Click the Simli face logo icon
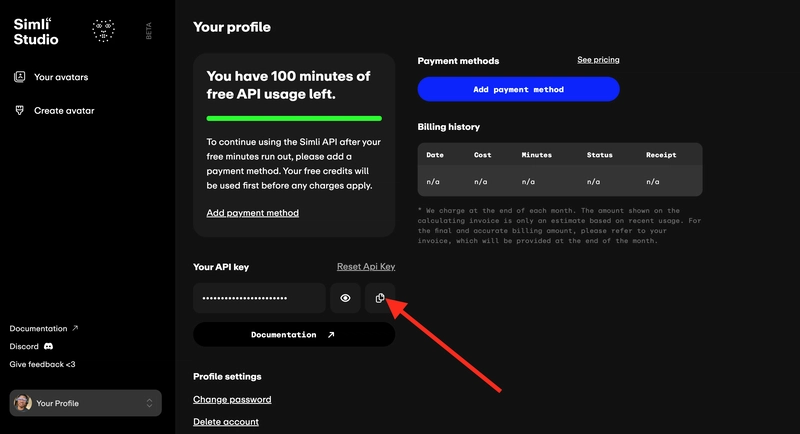The height and width of the screenshot is (434, 800). 103,31
